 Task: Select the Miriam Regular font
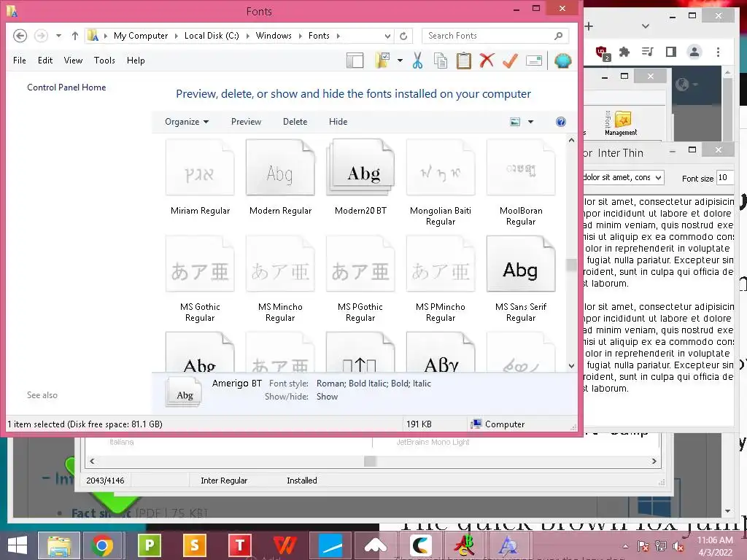(x=200, y=177)
